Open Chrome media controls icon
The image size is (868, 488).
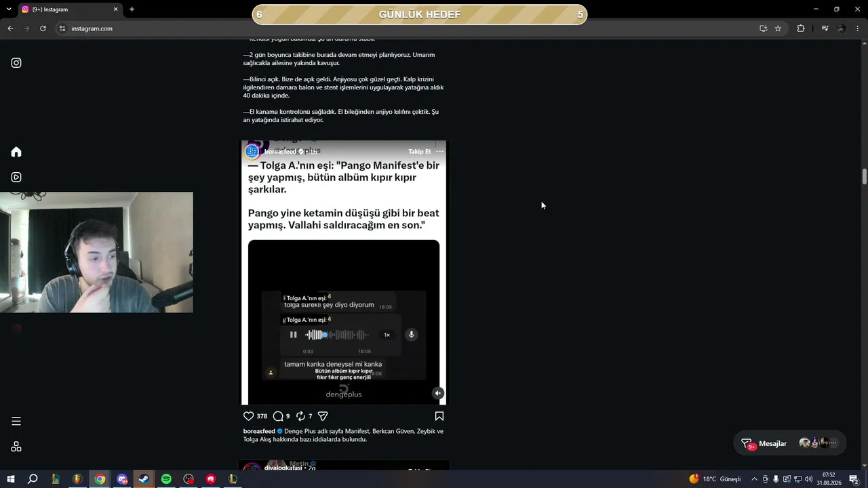coord(825,28)
